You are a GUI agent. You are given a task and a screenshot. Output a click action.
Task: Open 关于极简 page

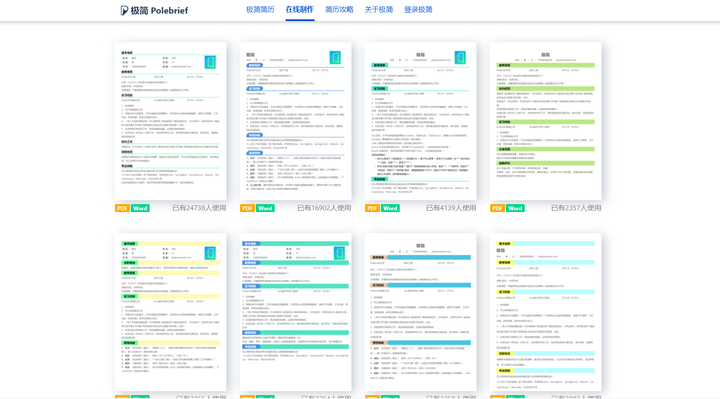(x=378, y=10)
